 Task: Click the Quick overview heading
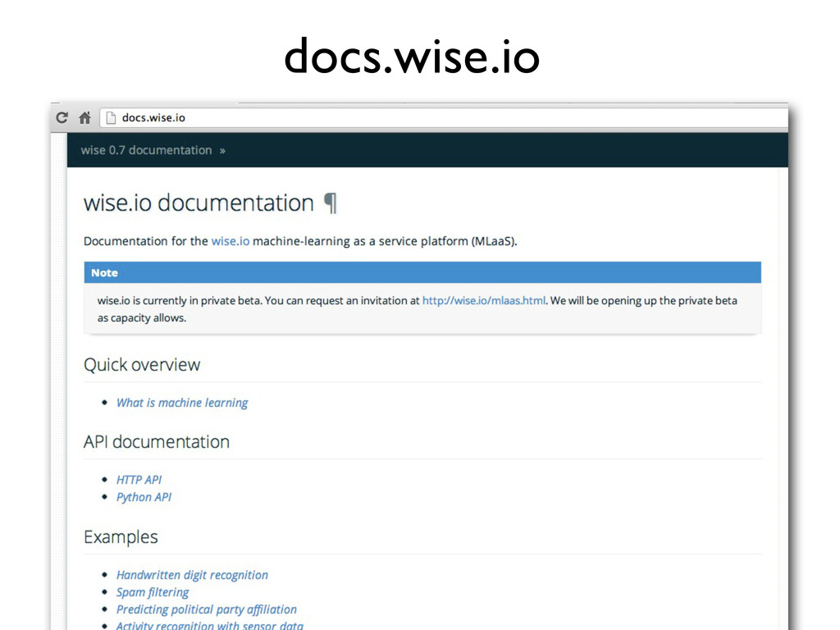click(x=142, y=365)
